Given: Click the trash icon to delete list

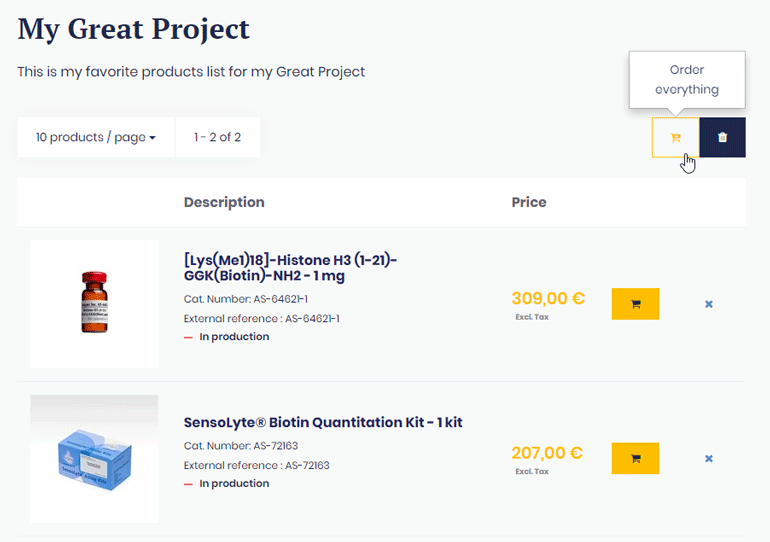Looking at the screenshot, I should (723, 138).
